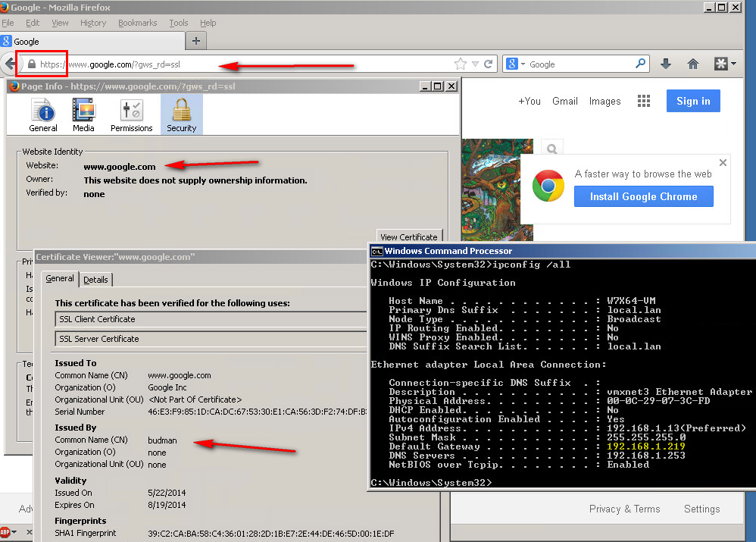Click the Adblock Plus ABP icon
The image size is (756, 542).
[x=5, y=532]
